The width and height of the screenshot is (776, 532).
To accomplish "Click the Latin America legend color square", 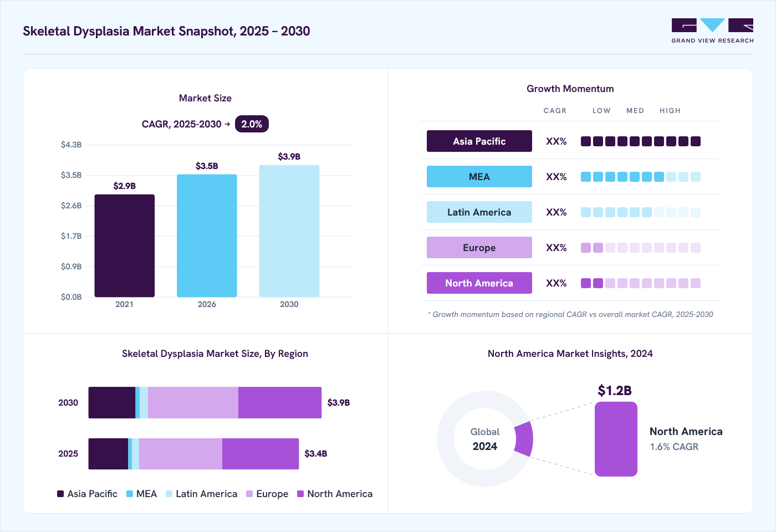I will point(169,494).
